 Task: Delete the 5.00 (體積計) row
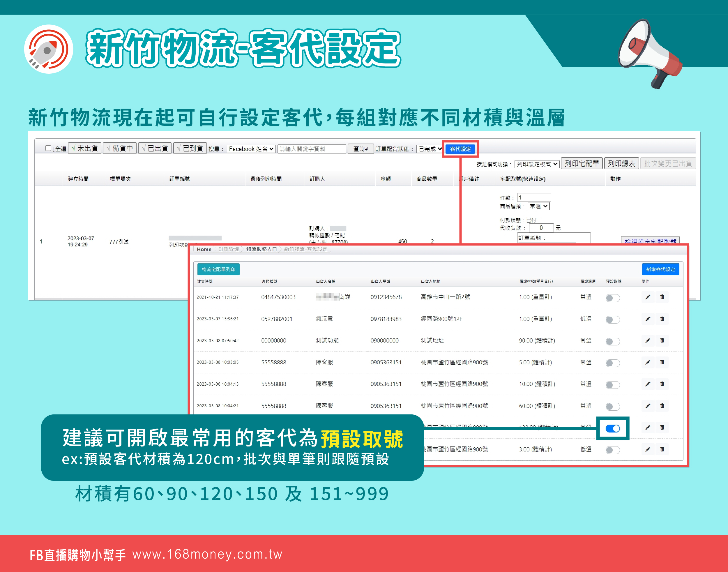click(x=662, y=362)
